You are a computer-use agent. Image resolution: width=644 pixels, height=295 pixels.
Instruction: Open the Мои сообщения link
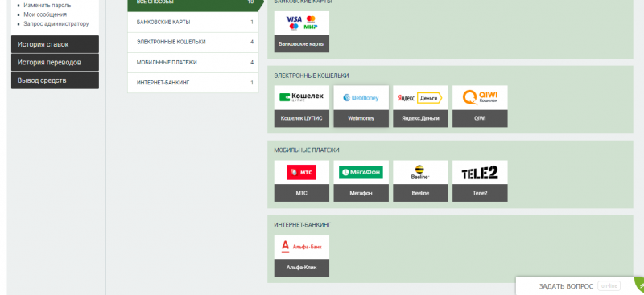(45, 14)
